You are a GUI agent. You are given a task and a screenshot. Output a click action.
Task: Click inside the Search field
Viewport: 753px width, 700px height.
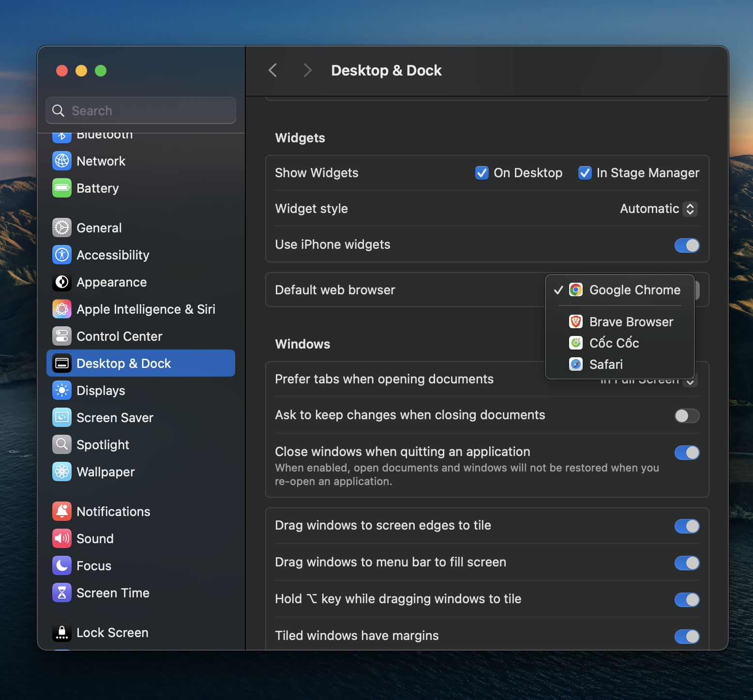(x=141, y=110)
